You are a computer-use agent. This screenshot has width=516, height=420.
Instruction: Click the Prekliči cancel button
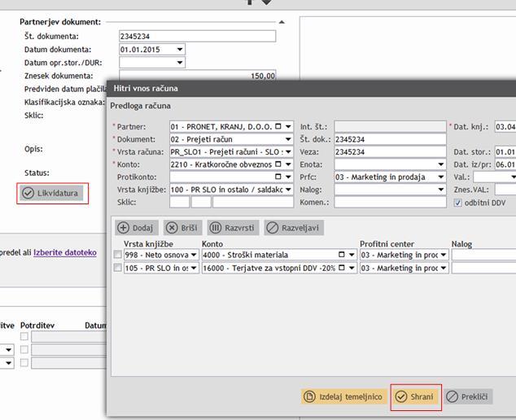point(468,396)
